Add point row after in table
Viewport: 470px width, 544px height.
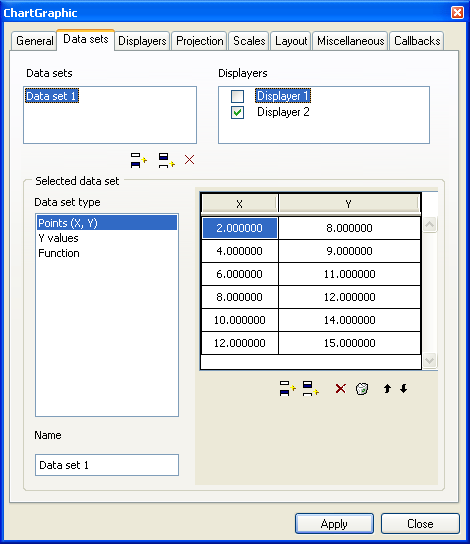[x=310, y=388]
